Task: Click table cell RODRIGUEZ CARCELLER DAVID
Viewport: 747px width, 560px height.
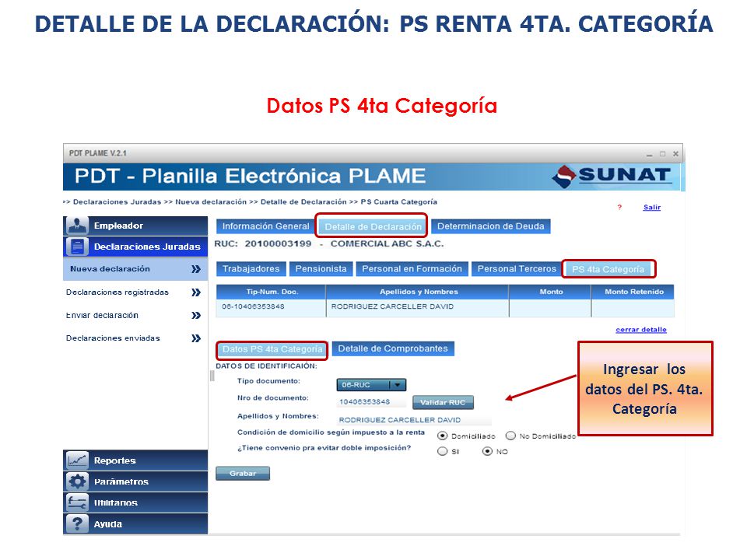Action: 417,308
